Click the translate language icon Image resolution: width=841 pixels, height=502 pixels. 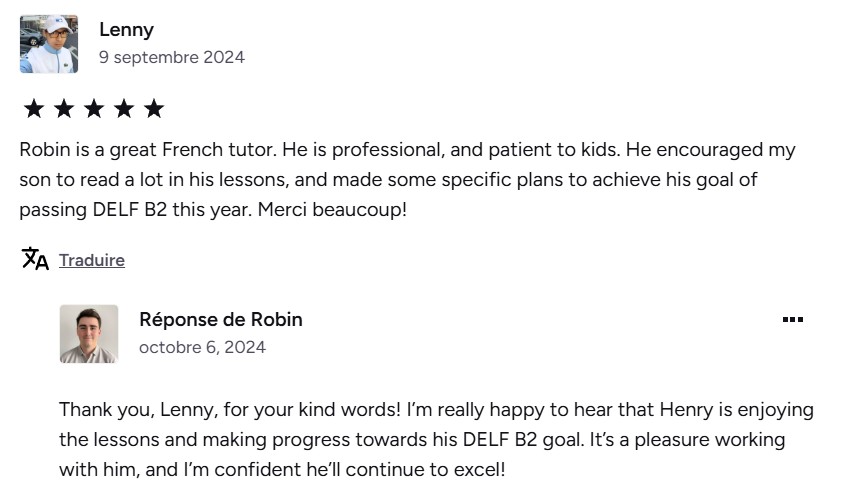click(x=35, y=259)
